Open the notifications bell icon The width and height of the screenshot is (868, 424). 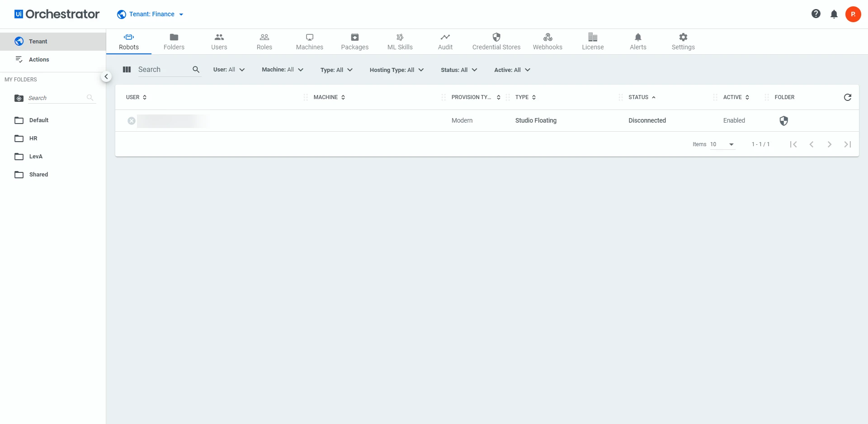click(834, 14)
